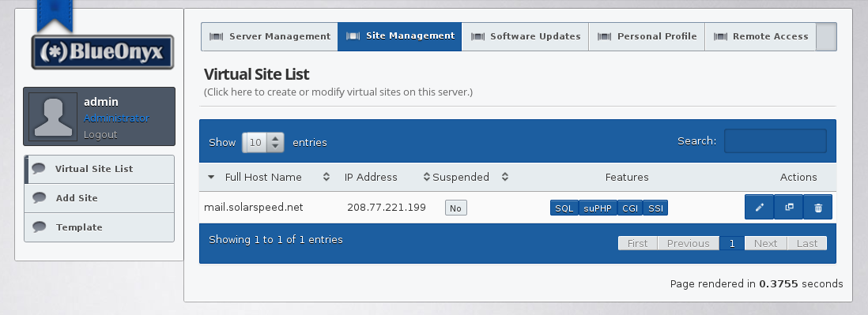Focus the Search input field
The image size is (868, 315).
click(x=775, y=141)
